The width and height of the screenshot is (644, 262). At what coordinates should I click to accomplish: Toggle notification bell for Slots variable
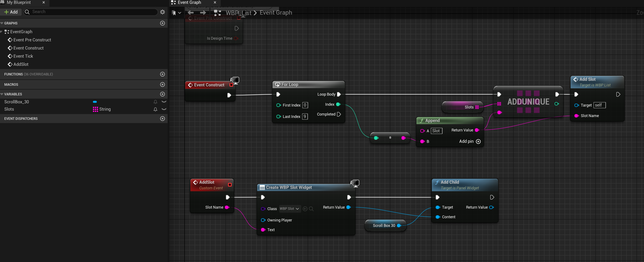point(155,109)
